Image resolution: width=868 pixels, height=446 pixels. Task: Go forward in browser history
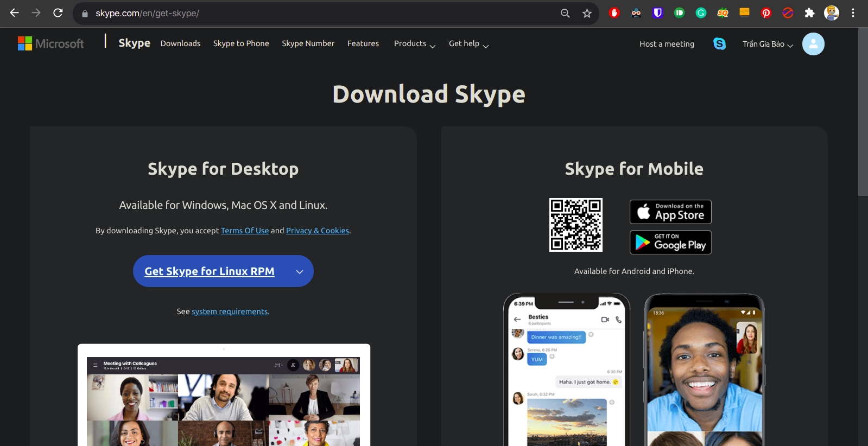[x=36, y=13]
